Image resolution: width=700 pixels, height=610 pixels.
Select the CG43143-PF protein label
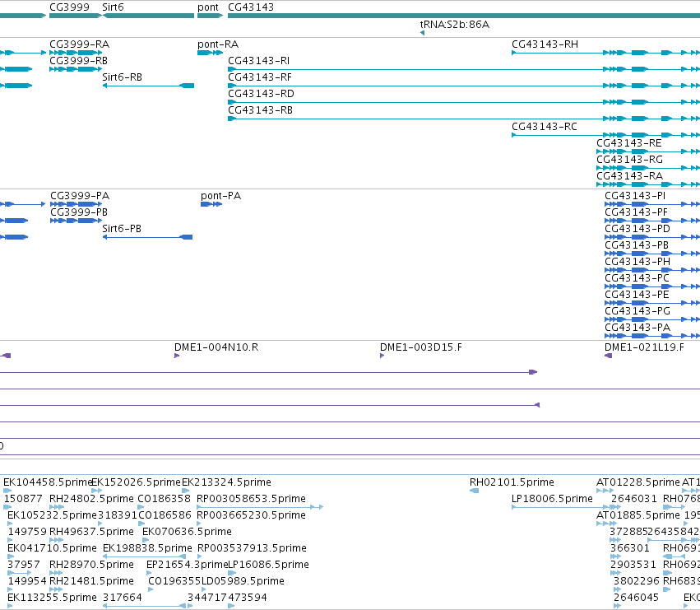point(636,212)
